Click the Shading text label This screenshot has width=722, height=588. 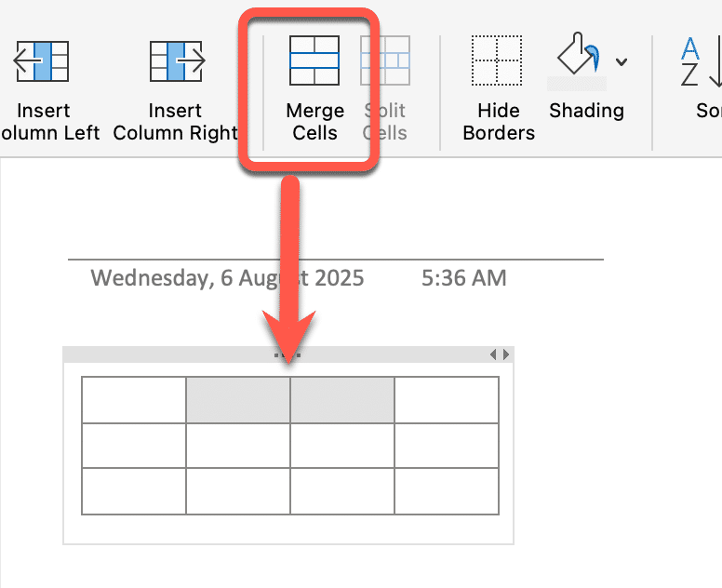[x=586, y=111]
